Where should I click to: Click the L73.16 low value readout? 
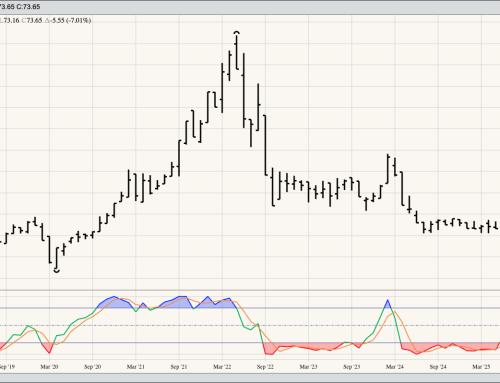[x=9, y=20]
